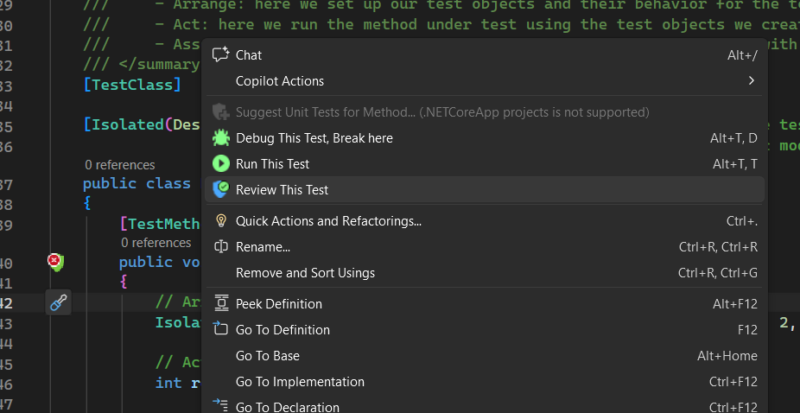
Task: Click the Peek Definition icon
Action: (221, 303)
